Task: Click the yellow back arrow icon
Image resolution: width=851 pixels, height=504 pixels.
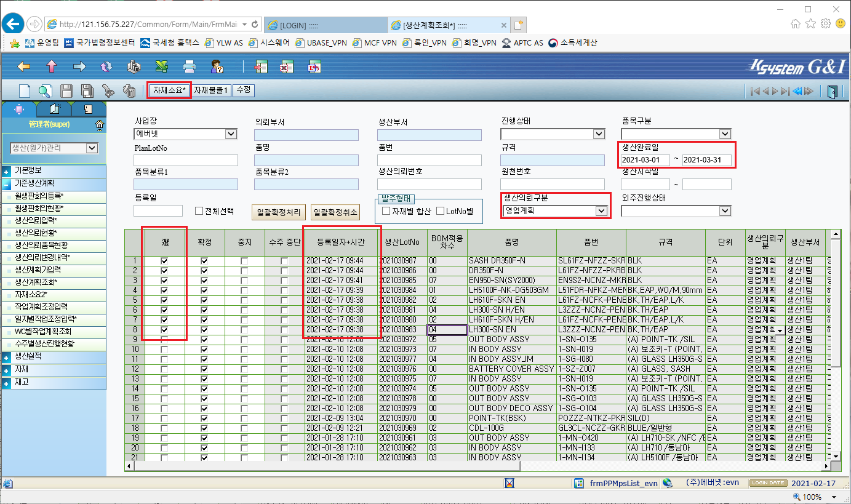Action: pos(24,66)
